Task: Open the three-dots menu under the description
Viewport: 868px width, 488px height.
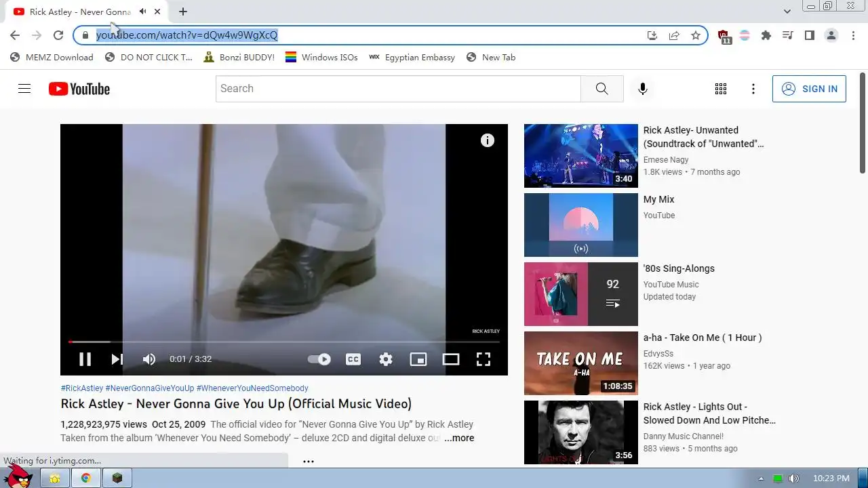Action: 309,462
